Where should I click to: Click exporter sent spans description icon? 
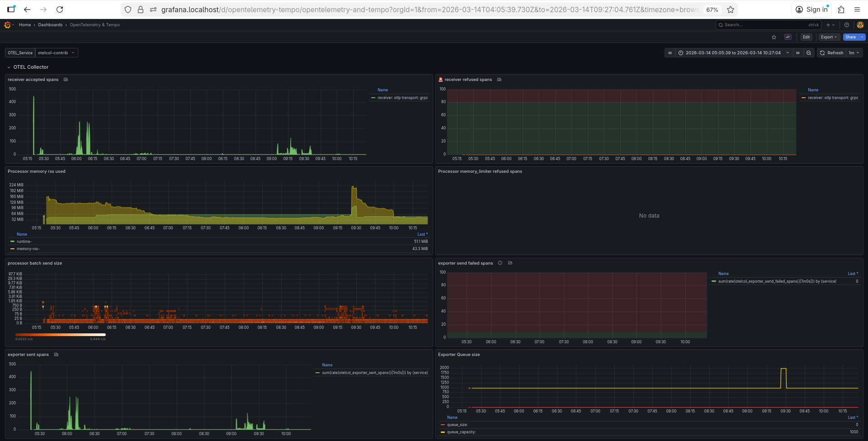tap(56, 355)
